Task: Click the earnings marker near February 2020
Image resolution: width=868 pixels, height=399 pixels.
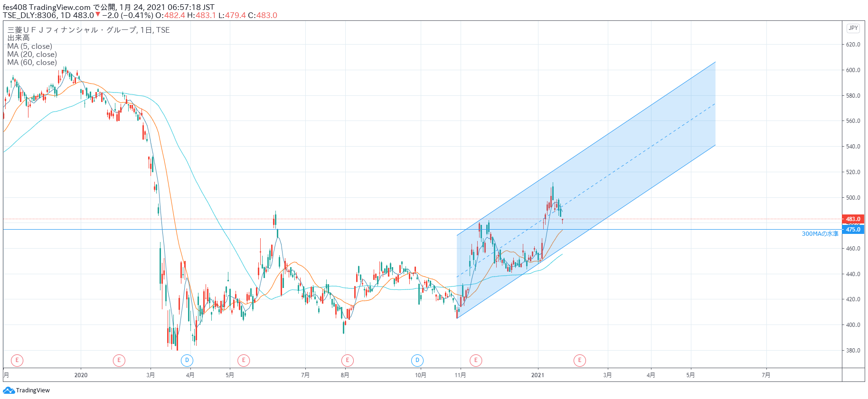Action: (119, 361)
